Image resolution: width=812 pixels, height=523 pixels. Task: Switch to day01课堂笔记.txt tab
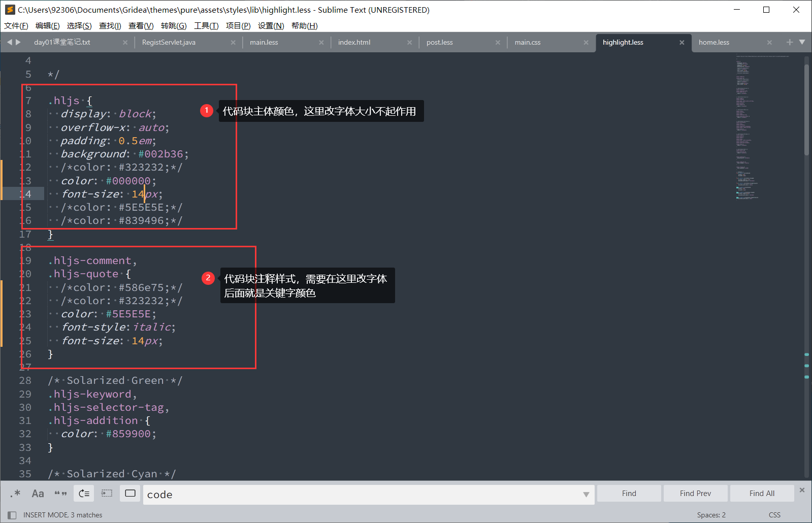click(62, 42)
